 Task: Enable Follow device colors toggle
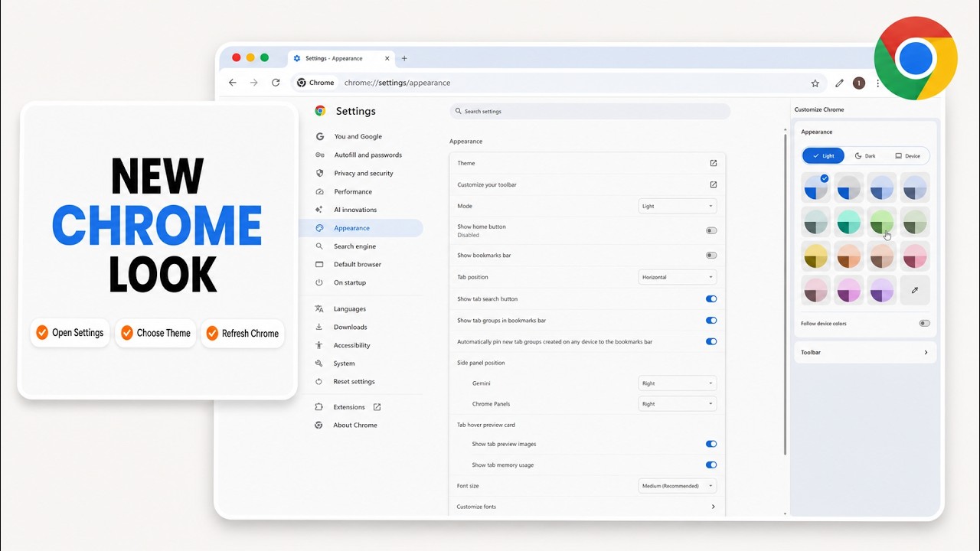coord(924,324)
